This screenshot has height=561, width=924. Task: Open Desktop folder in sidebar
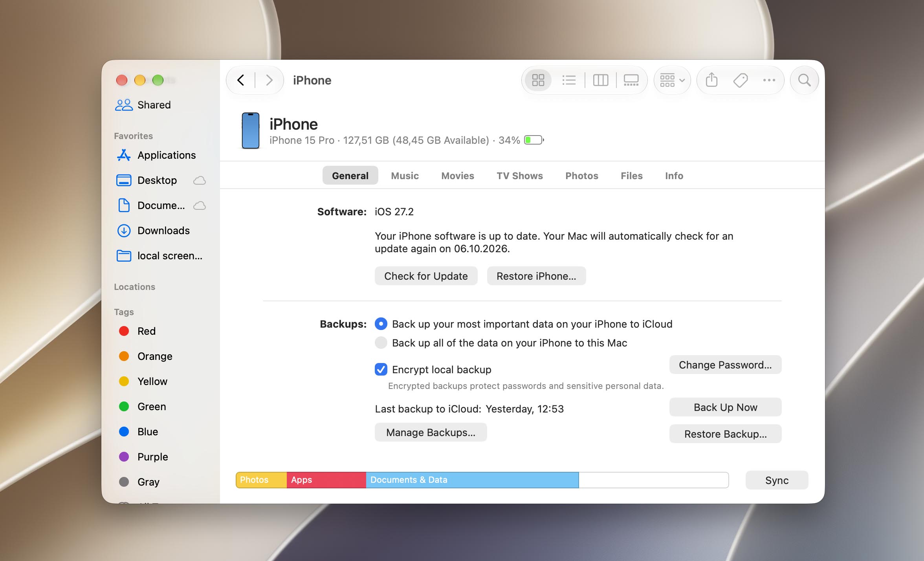(x=160, y=180)
